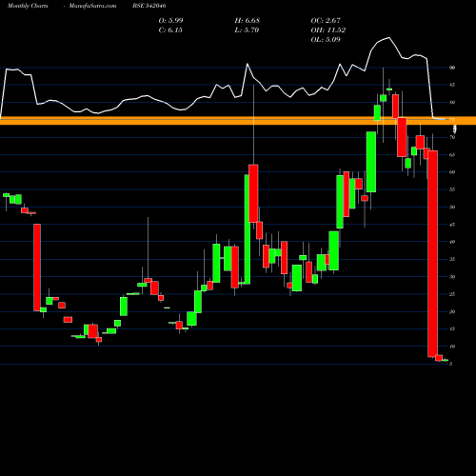Click the 90 price axis label
476x476 pixels.
click(452, 68)
